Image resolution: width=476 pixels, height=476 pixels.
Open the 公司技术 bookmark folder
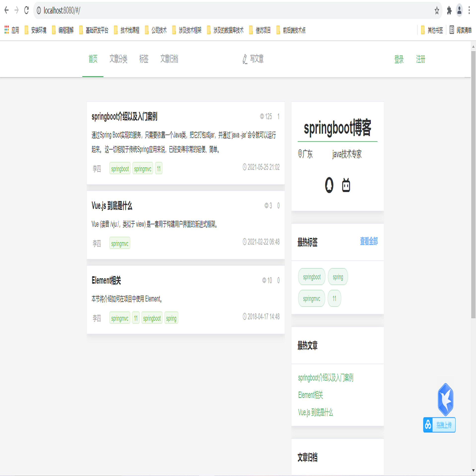(x=156, y=30)
